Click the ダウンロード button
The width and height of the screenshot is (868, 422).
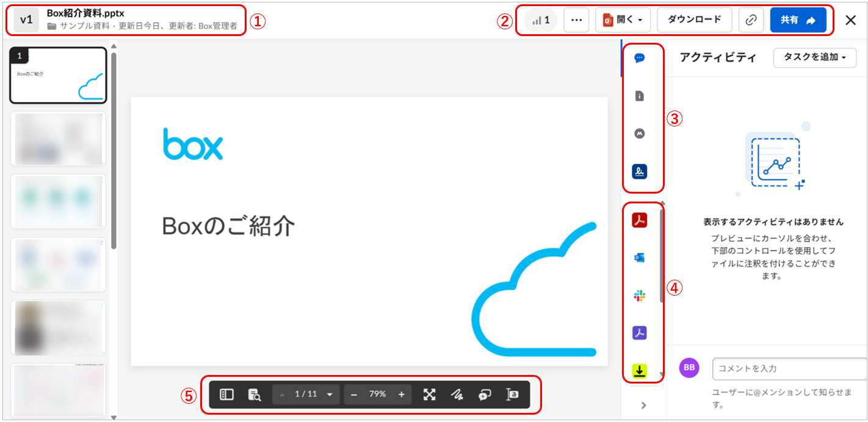click(x=694, y=20)
